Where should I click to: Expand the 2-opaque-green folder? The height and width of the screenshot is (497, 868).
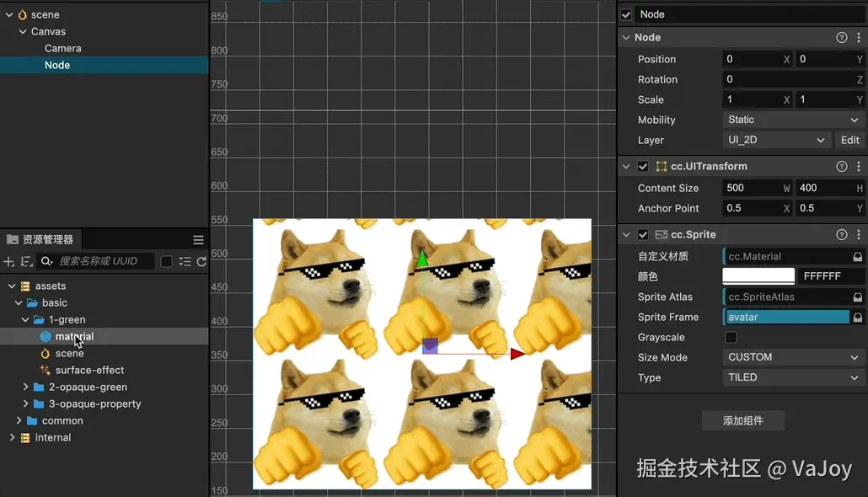pos(25,387)
